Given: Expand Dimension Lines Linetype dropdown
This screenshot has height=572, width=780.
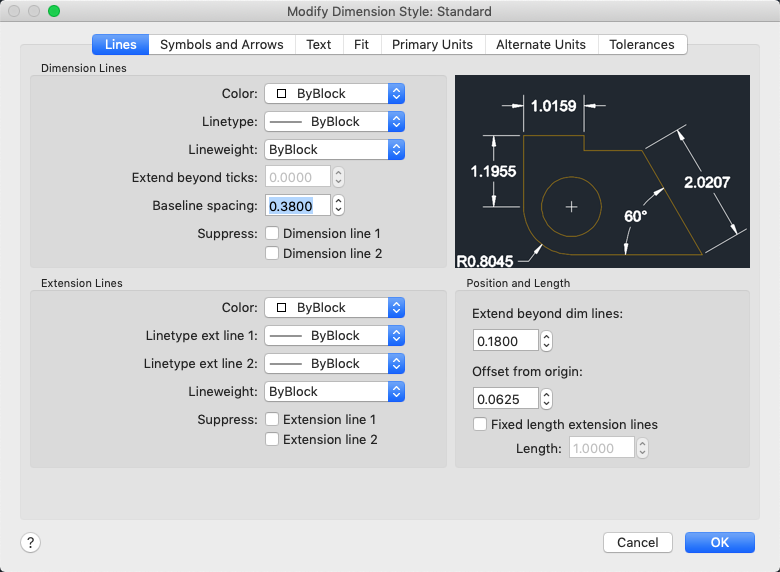Looking at the screenshot, I should [x=334, y=122].
